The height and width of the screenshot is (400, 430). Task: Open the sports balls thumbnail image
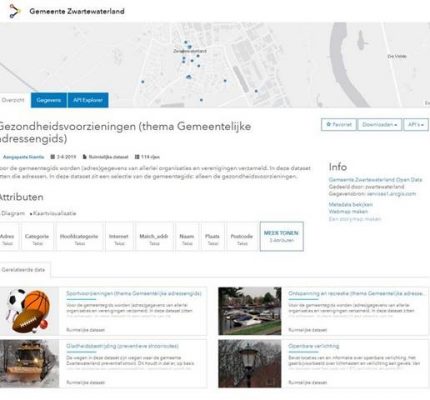(x=29, y=311)
